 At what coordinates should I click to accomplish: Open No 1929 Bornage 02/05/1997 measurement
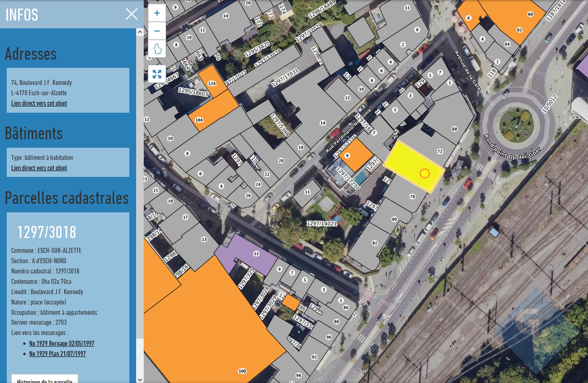[x=62, y=343]
